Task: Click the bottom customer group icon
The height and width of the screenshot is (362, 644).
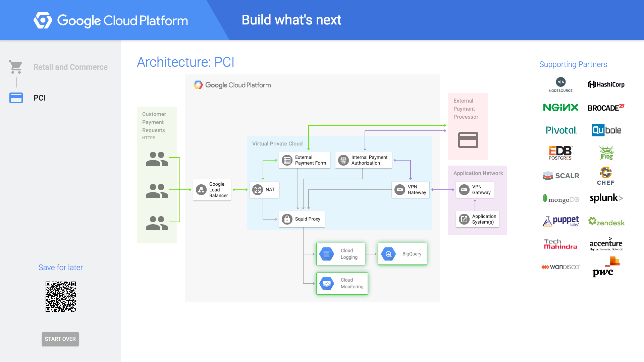Action: pyautogui.click(x=157, y=223)
